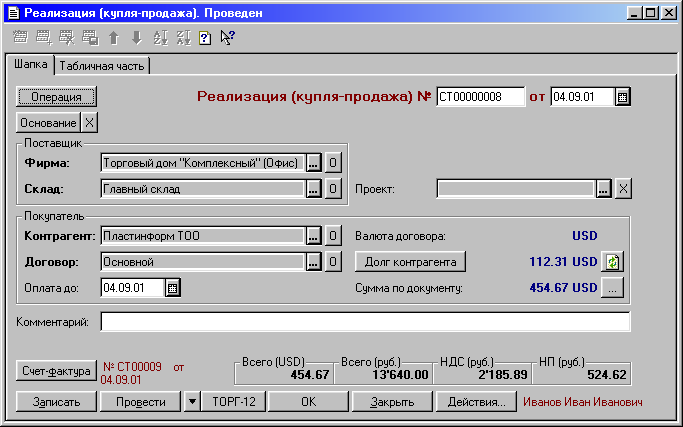Maximize the Реализация window
The width and height of the screenshot is (683, 427).
[x=650, y=13]
